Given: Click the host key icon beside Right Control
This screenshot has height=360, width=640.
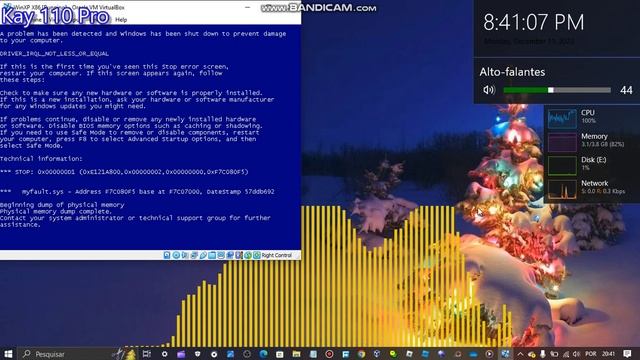Looking at the screenshot, I should [x=257, y=255].
